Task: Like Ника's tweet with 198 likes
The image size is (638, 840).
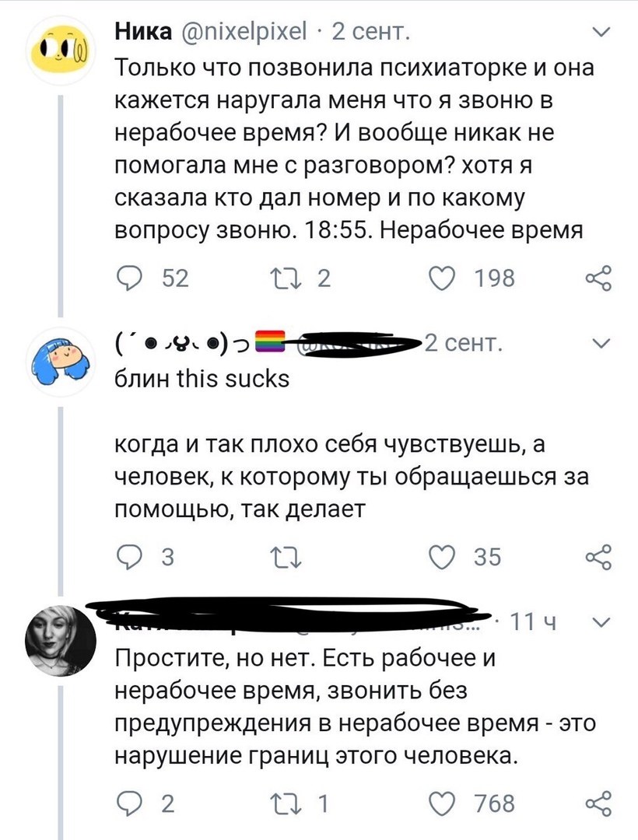Action: click(x=450, y=278)
